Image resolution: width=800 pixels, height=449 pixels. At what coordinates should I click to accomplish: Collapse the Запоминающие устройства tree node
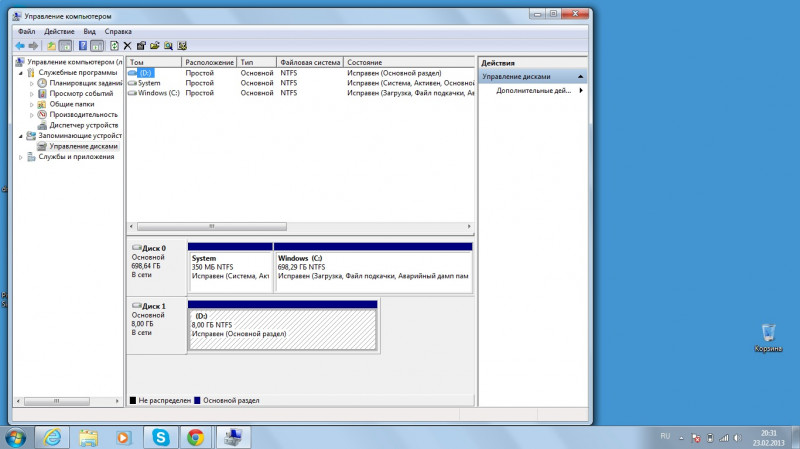(22, 135)
